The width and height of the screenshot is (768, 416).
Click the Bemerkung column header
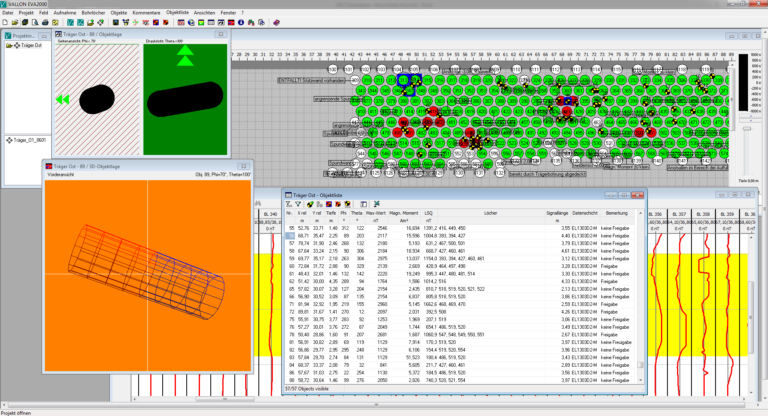616,213
